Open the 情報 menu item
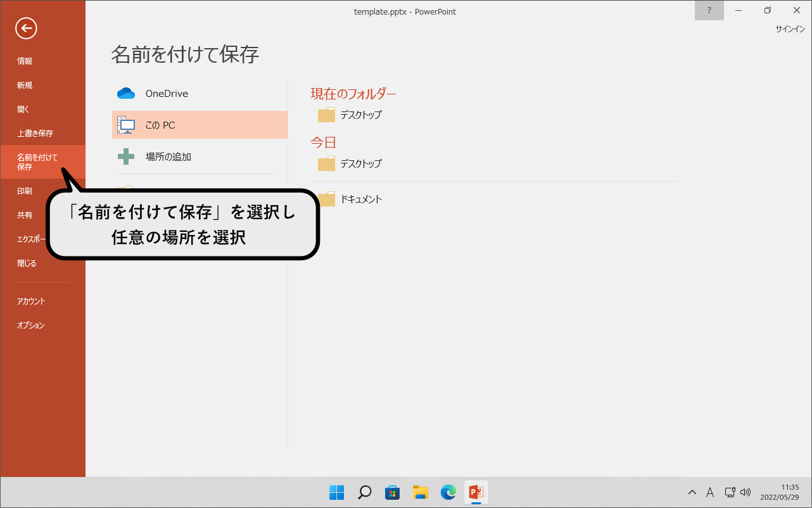The height and width of the screenshot is (508, 812). click(x=25, y=61)
